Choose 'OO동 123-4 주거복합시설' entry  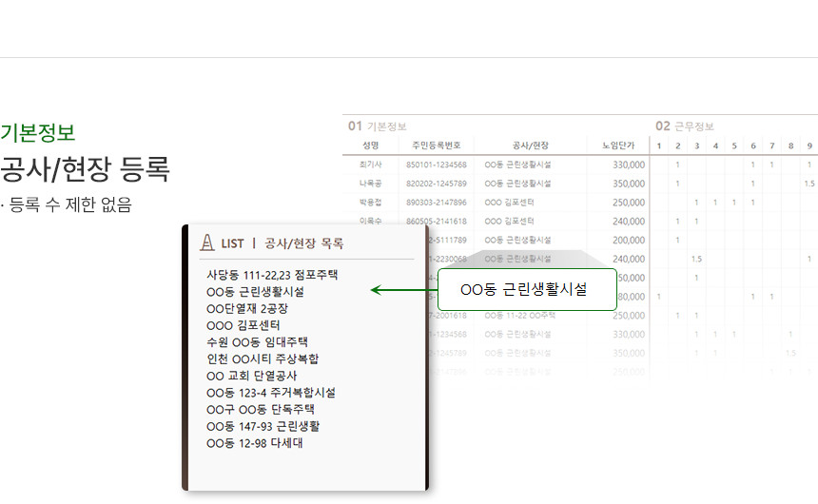(x=270, y=392)
